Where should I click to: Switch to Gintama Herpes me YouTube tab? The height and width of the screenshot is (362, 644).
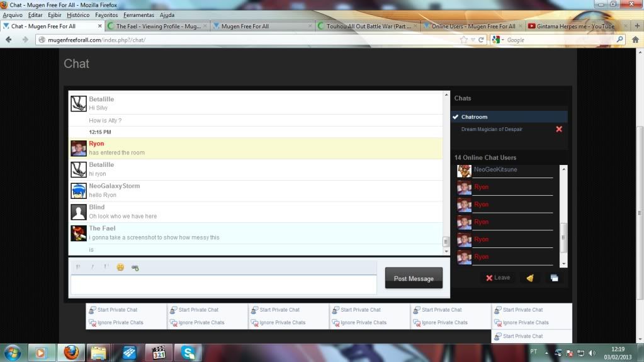(577, 26)
